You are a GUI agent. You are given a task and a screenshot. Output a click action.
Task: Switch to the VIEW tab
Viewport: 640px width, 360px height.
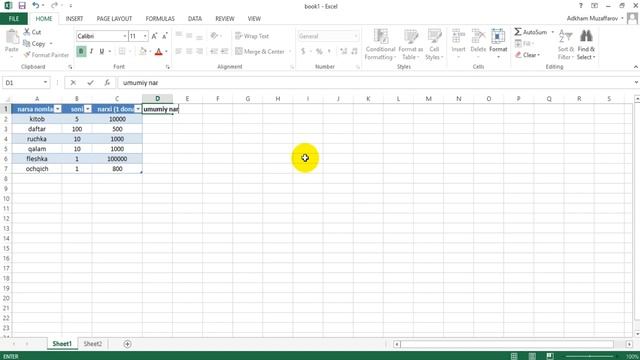coord(254,19)
